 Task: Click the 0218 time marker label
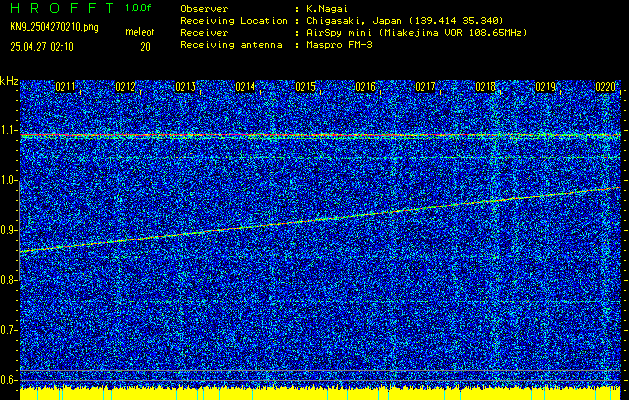(485, 87)
